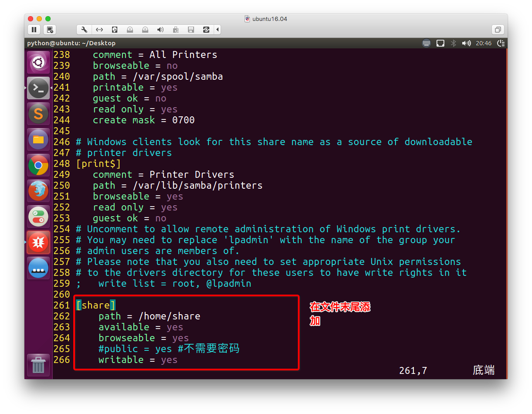Open Terminal from the launcher
The height and width of the screenshot is (414, 532).
coord(38,88)
